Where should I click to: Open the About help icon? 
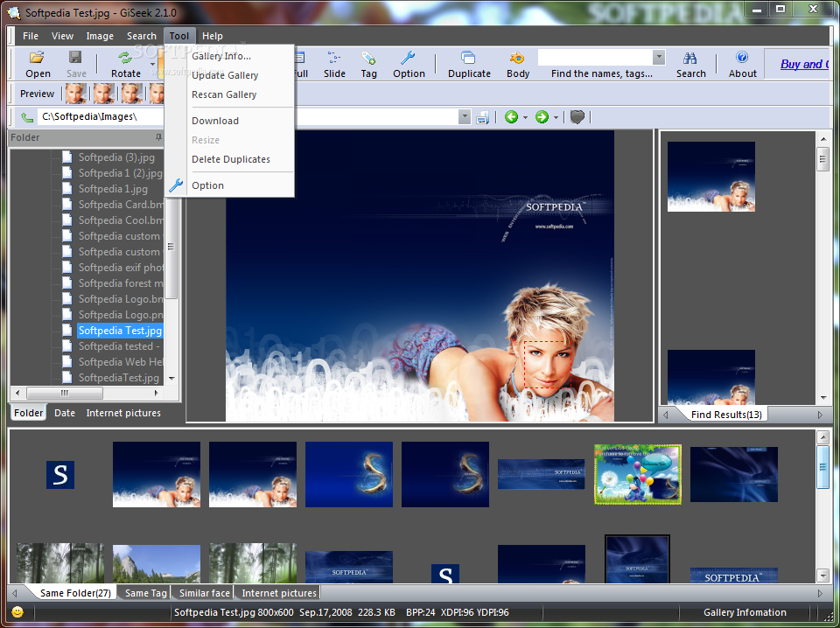click(742, 57)
